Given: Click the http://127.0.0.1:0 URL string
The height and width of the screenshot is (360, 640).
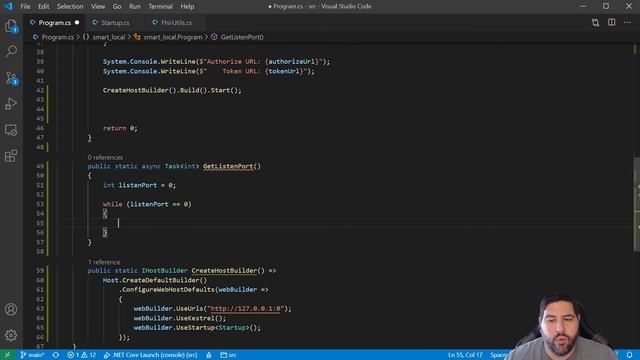Looking at the screenshot, I should [x=246, y=309].
